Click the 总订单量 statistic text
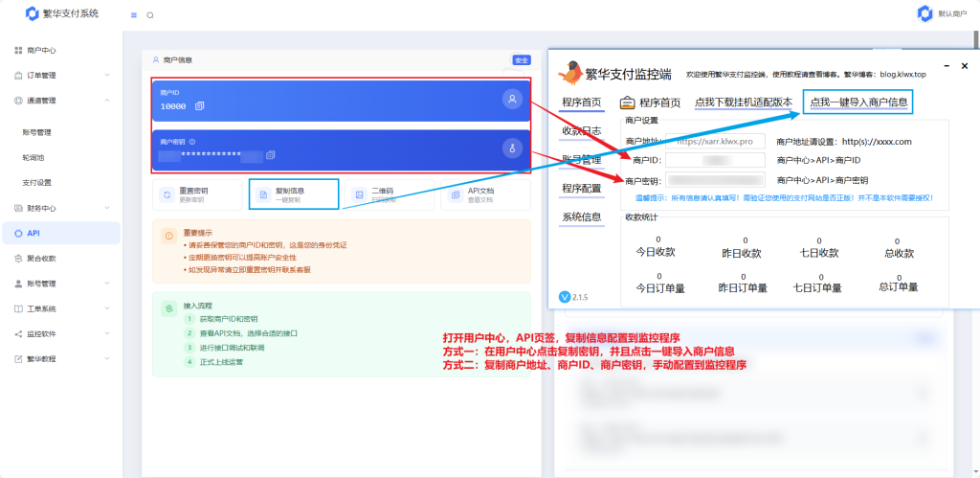 coord(898,286)
